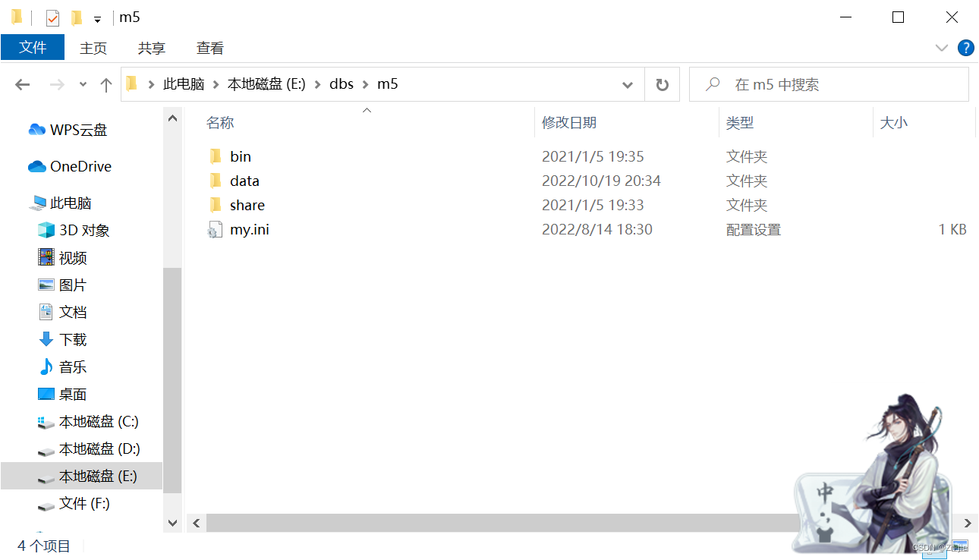This screenshot has height=560, width=979.
Task: Click the 中 input method indicator
Action: point(825,492)
